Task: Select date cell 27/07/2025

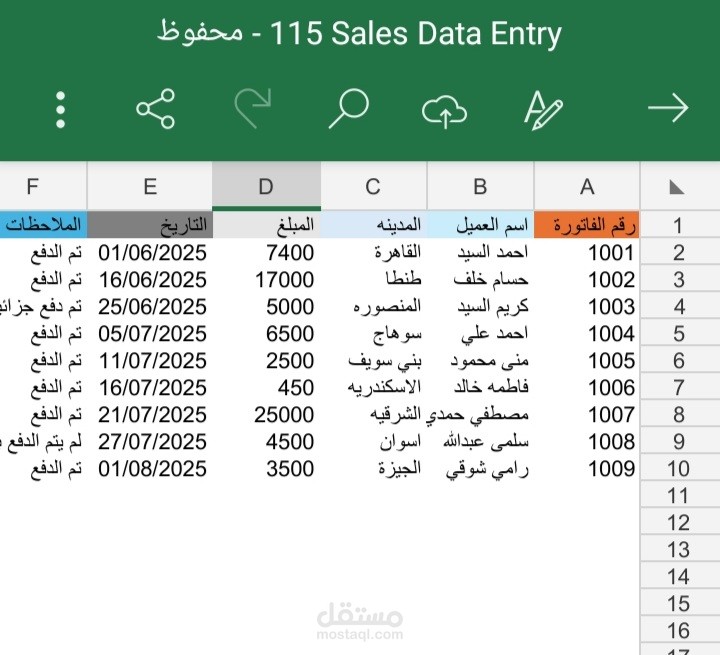Action: [150, 441]
